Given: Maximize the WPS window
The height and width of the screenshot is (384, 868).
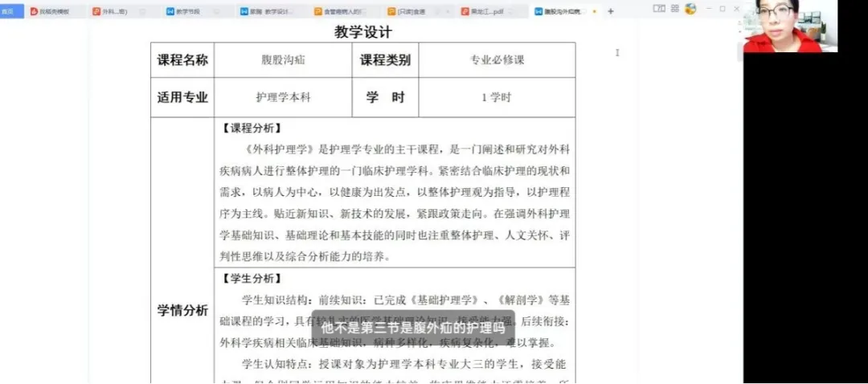Looking at the screenshot, I should 722,9.
